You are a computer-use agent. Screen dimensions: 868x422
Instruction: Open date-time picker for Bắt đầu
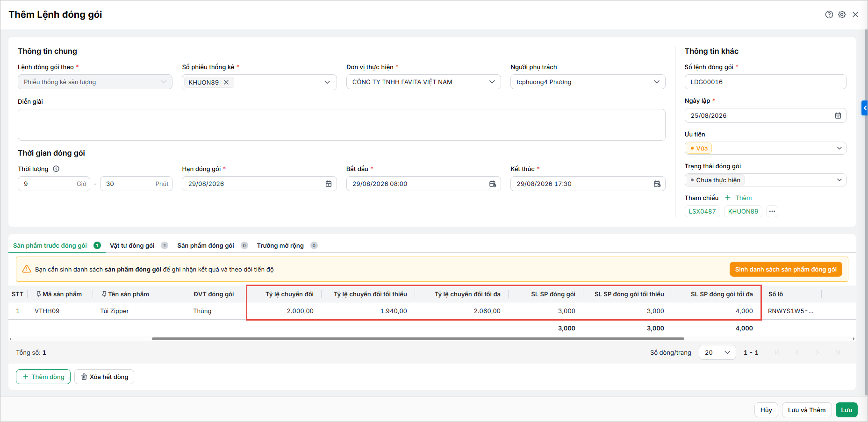(493, 184)
